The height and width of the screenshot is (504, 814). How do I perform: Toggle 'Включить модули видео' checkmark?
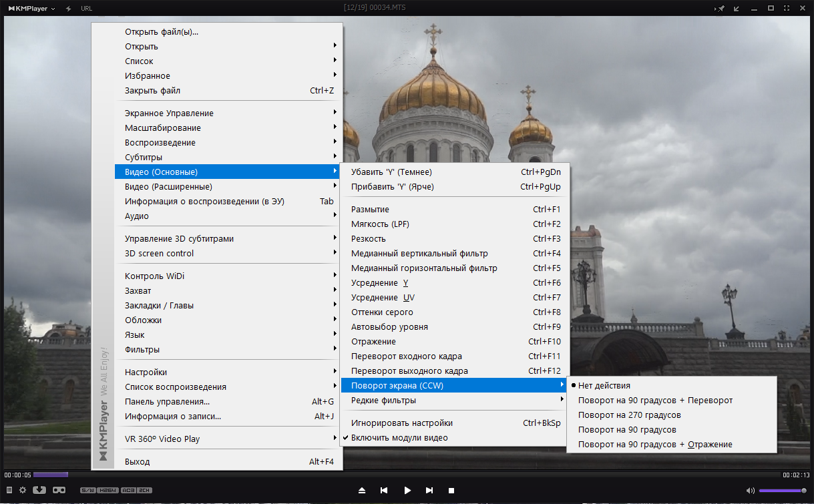pyautogui.click(x=453, y=438)
